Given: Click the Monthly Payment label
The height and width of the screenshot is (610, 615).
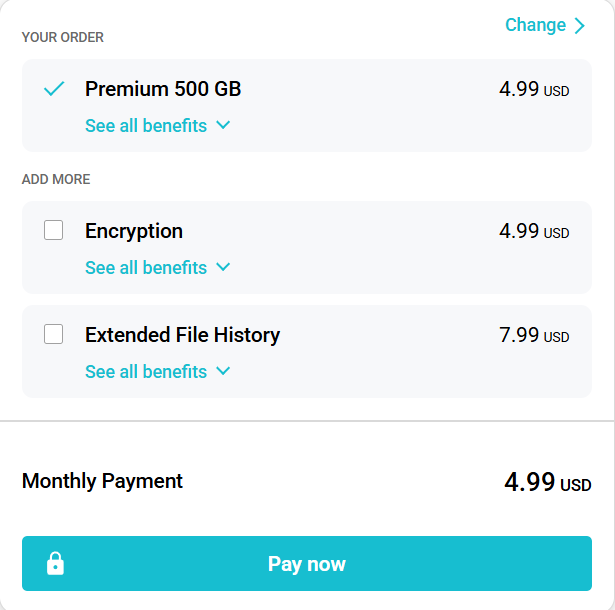Looking at the screenshot, I should [x=102, y=481].
